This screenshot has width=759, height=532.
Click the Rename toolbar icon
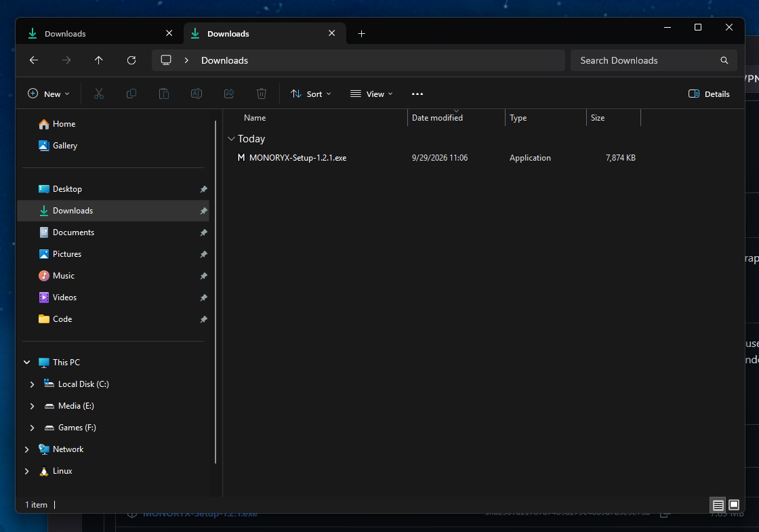(x=197, y=94)
